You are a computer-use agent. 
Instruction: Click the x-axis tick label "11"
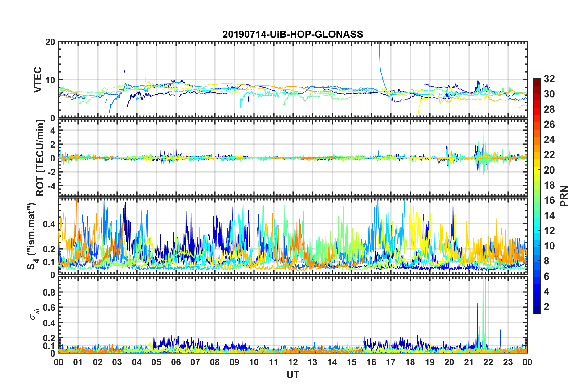point(274,362)
